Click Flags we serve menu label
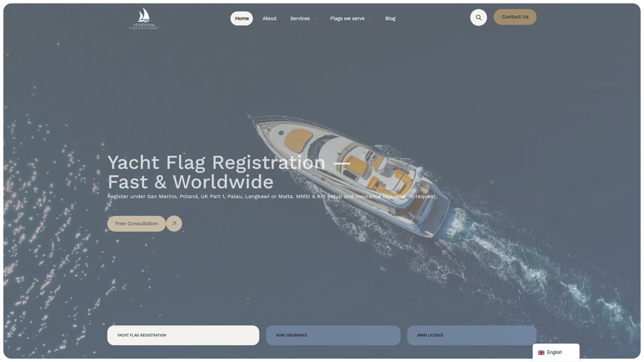The image size is (644, 362). [347, 18]
